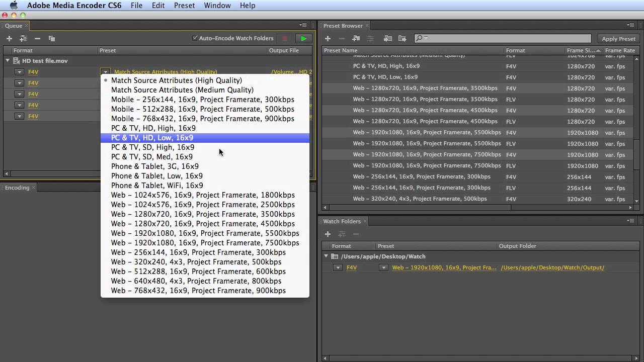The image size is (644, 362).
Task: Choose Match Source Attributes (Medium Quality) in list
Action: (x=205, y=90)
